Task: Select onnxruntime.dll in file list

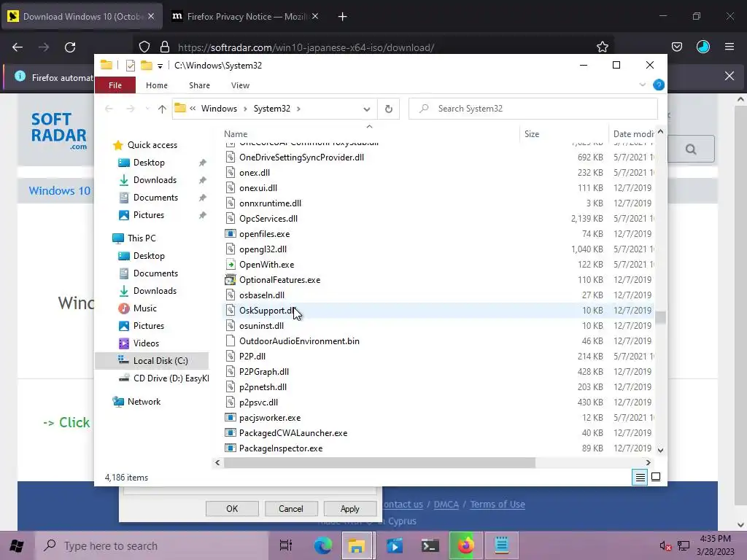Action: [x=270, y=203]
